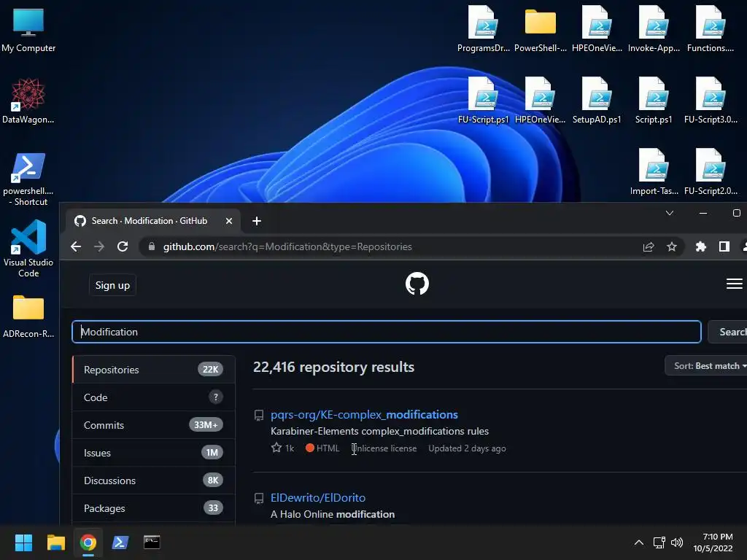Screen dimensions: 747x560
Task: Click the 22,416 repository results heading
Action: pyautogui.click(x=333, y=367)
